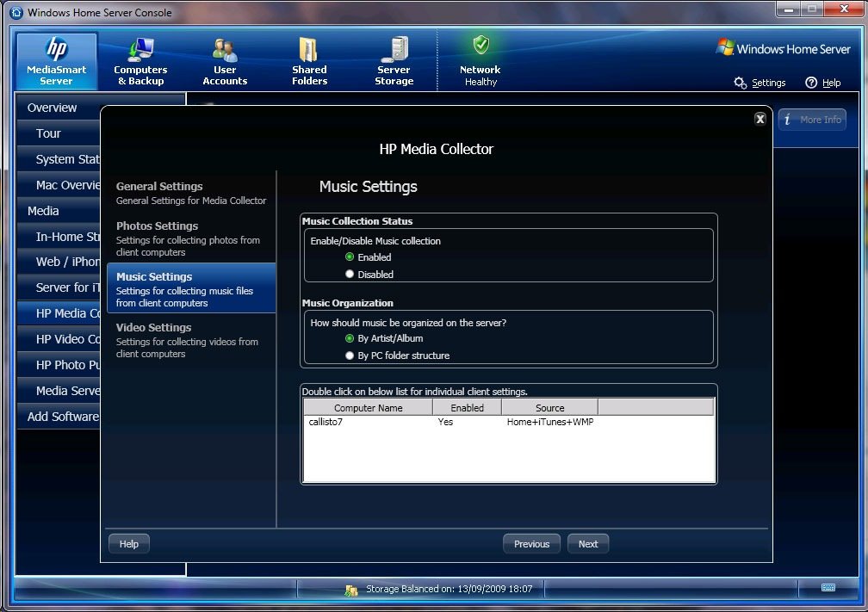Open the HP MediaSmart Server tab

[57, 61]
